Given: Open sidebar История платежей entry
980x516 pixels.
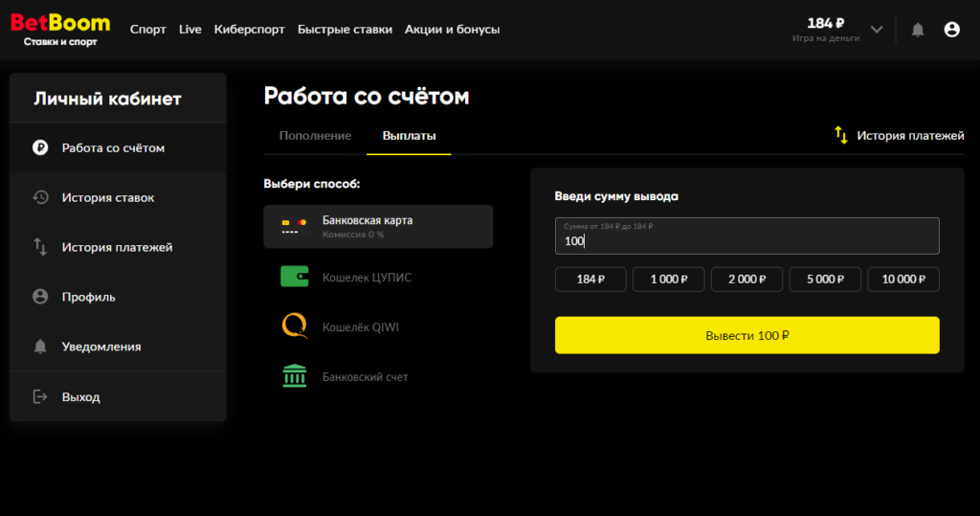Looking at the screenshot, I should 118,247.
